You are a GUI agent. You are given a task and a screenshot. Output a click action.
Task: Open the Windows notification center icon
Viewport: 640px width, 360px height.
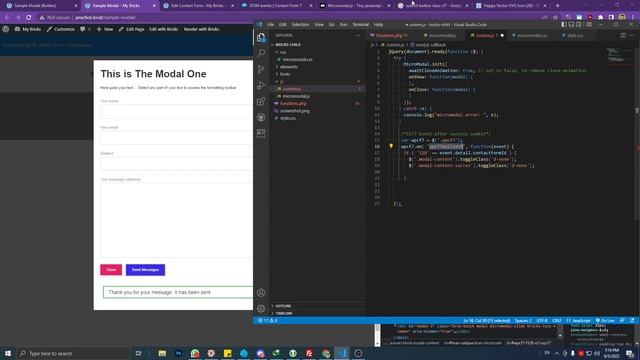pos(630,353)
